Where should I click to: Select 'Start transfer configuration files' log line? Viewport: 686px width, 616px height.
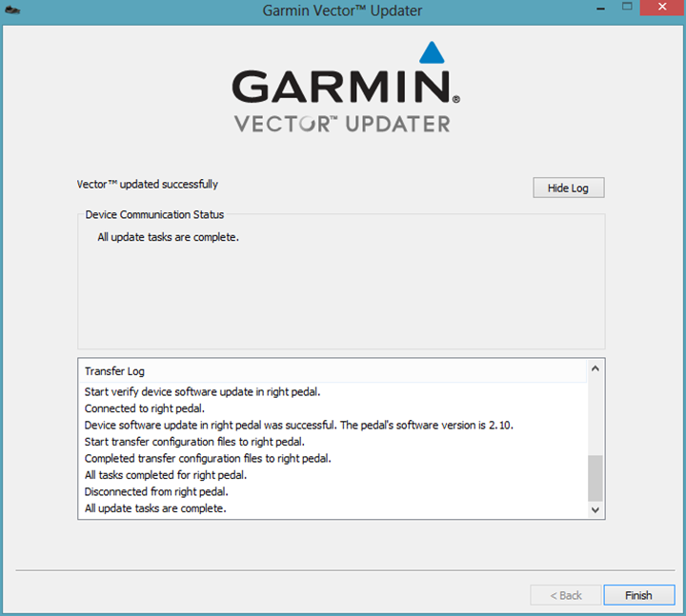[194, 442]
